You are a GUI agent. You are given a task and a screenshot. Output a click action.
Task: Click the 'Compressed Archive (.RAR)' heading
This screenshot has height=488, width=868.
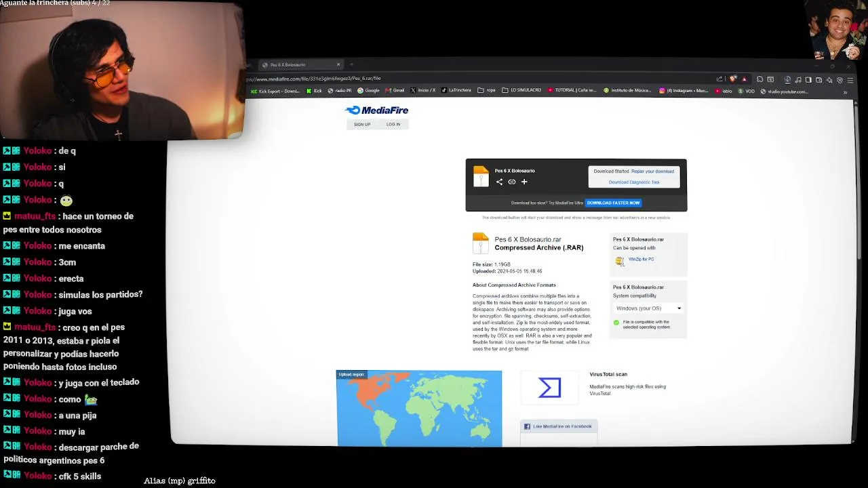coord(538,248)
